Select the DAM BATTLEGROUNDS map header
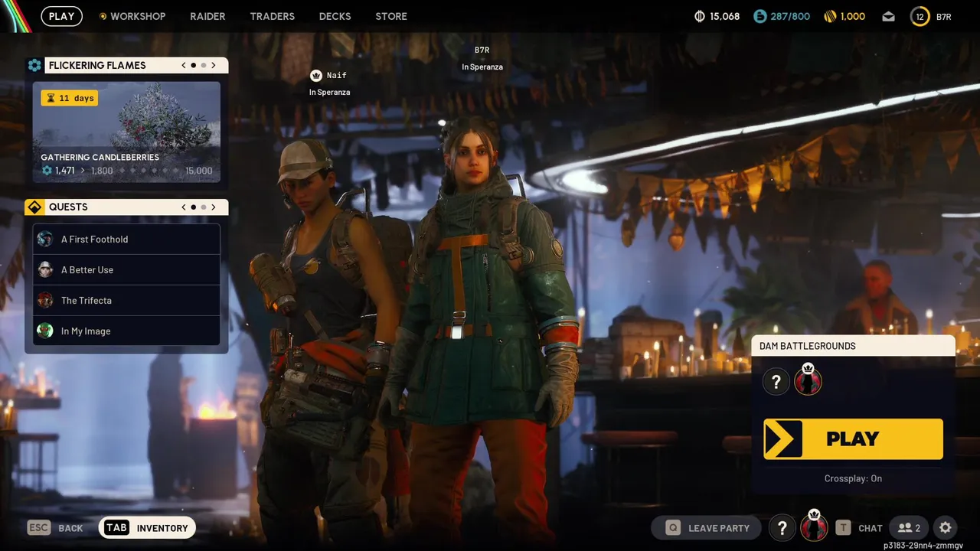Viewport: 980px width, 551px height. (853, 346)
